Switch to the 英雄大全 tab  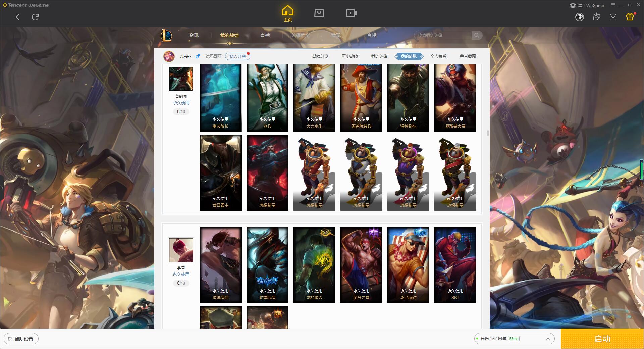(301, 35)
